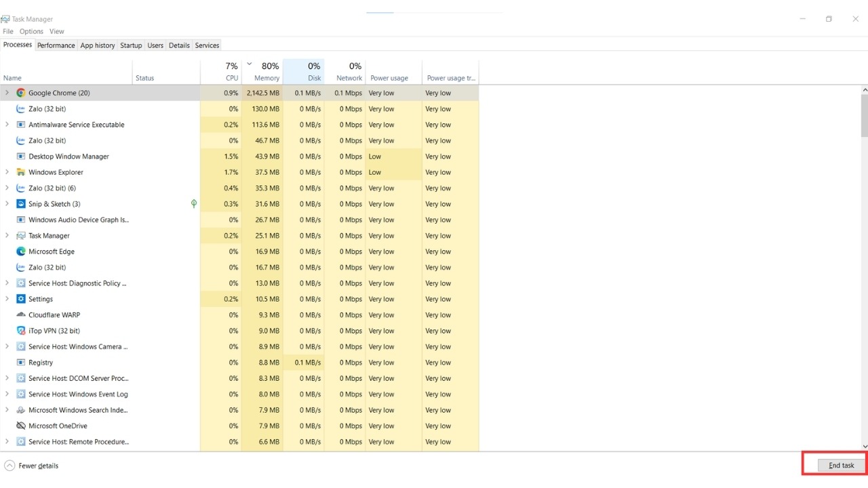Select the Google Chrome process icon
The width and height of the screenshot is (868, 488).
[x=21, y=93]
